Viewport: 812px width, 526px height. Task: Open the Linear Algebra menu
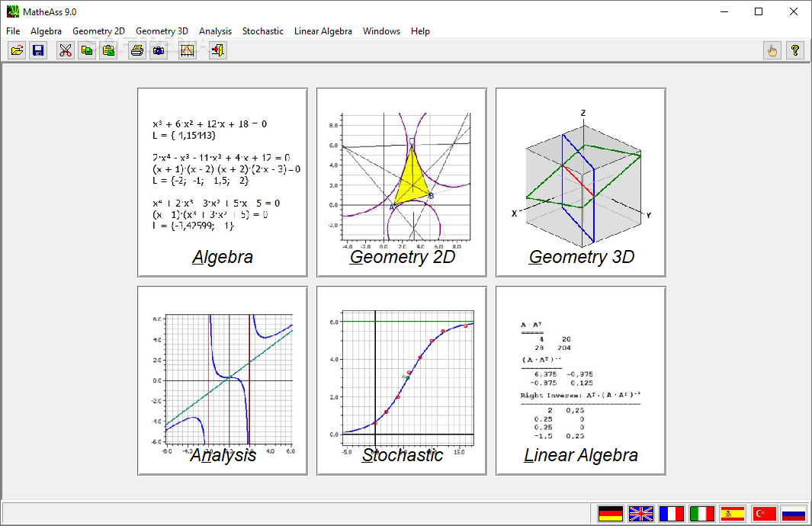click(x=323, y=31)
